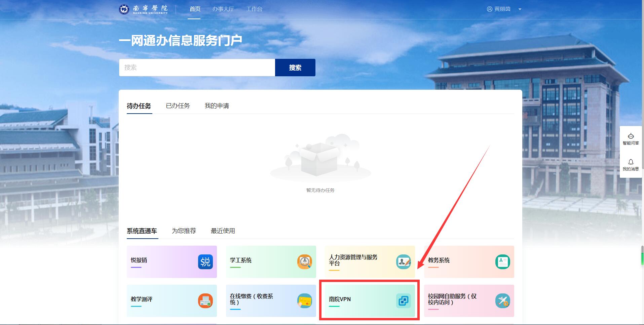Screen dimensions: 644x325
Task: Click the 学工系统 icon
Action: coord(304,262)
